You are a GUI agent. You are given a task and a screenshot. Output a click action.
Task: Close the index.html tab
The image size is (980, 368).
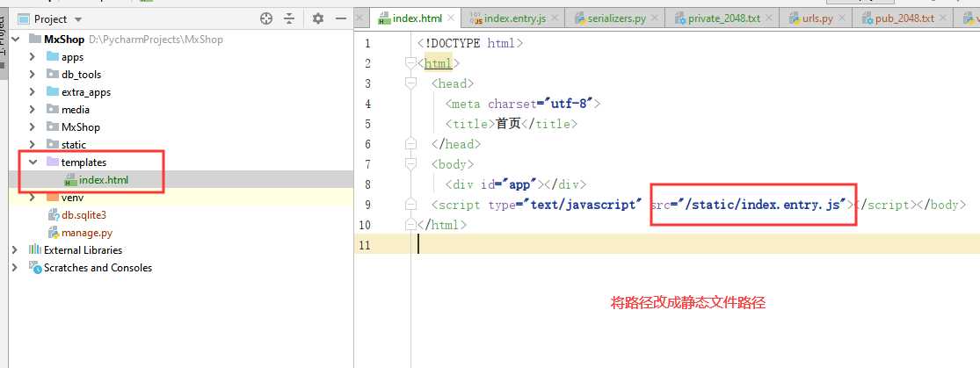click(x=451, y=18)
